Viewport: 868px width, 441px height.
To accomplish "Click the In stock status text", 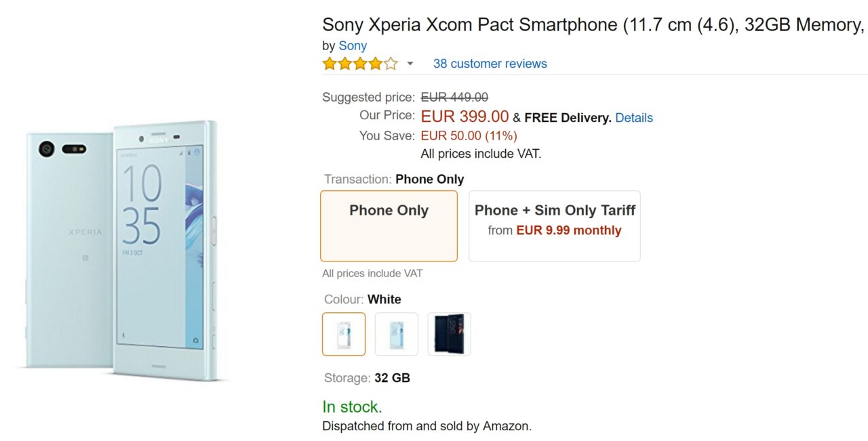I will [x=352, y=406].
